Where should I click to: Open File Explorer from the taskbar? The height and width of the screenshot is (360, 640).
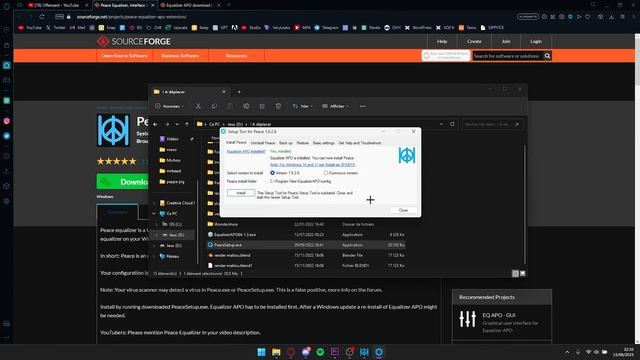[x=276, y=352]
